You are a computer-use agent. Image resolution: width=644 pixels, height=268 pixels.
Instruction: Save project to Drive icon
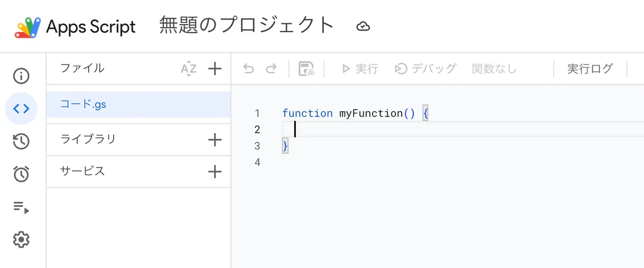pyautogui.click(x=306, y=69)
